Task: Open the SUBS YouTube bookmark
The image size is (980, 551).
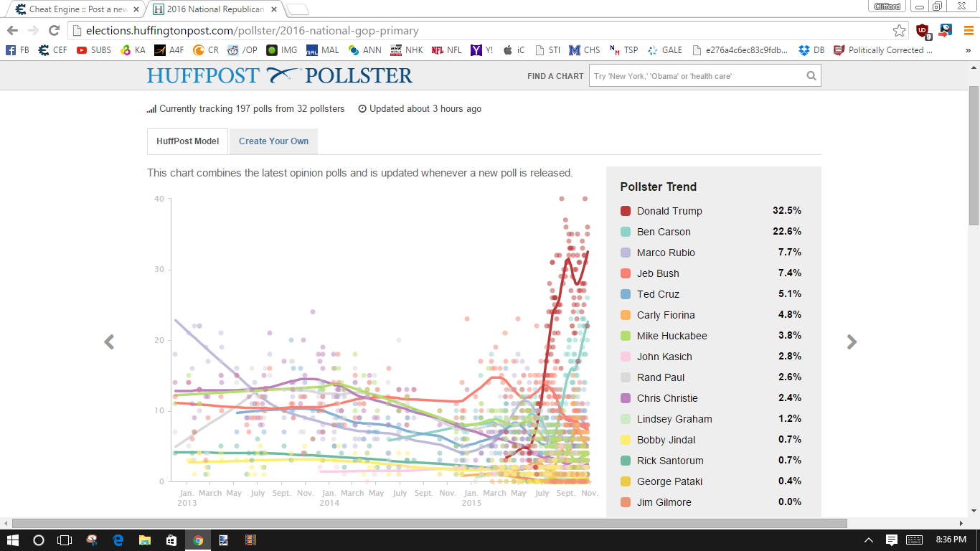Action: point(94,50)
